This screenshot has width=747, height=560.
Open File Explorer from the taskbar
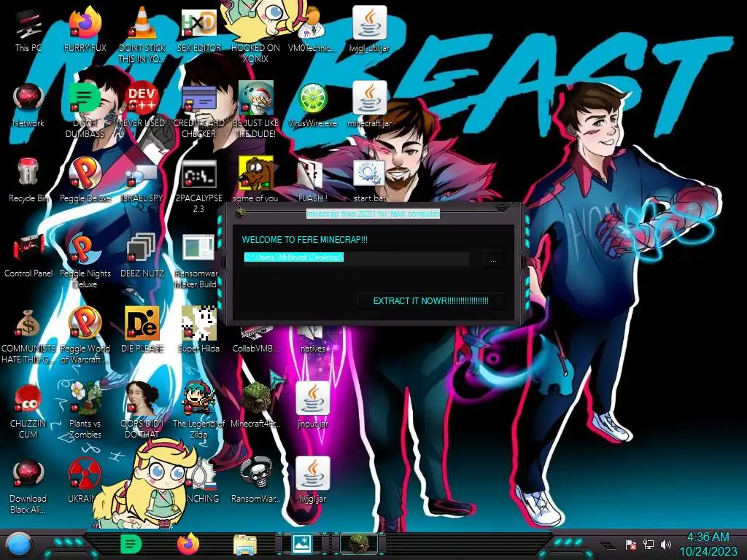[x=245, y=545]
